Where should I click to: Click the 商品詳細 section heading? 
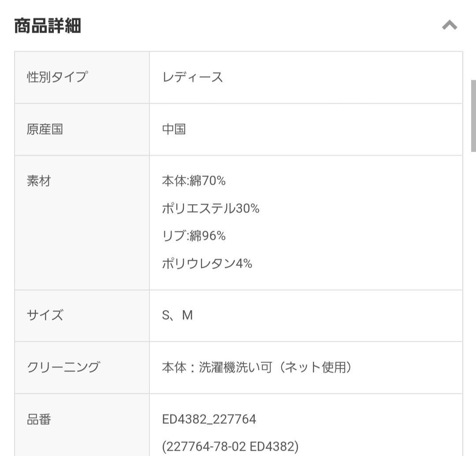click(48, 26)
